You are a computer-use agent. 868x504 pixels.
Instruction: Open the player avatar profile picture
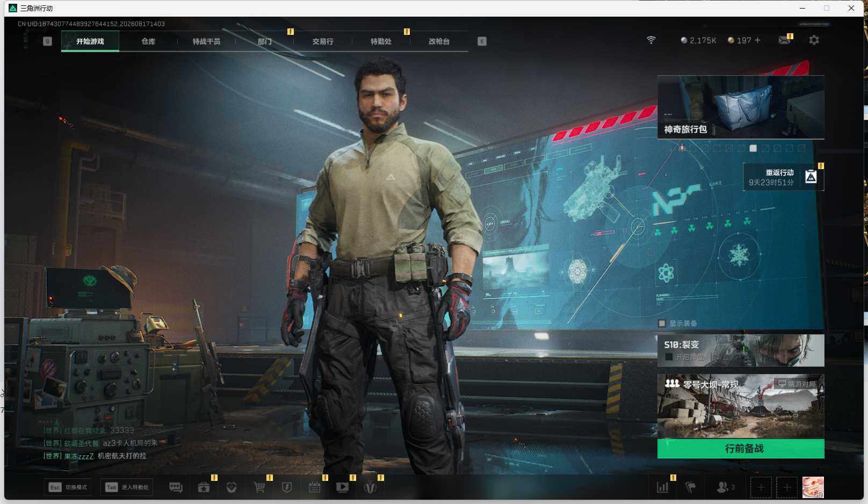(x=813, y=487)
